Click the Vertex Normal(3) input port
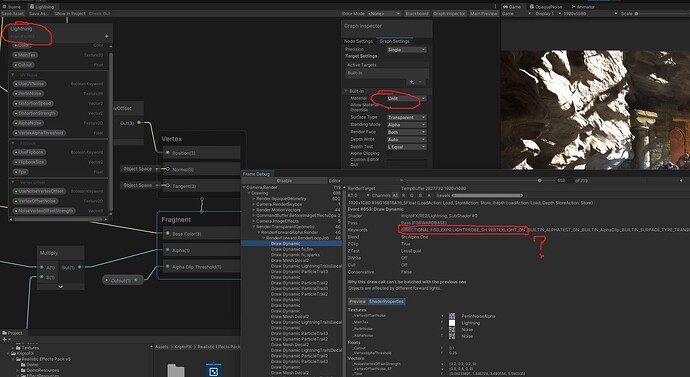690x377 pixels. (167, 169)
